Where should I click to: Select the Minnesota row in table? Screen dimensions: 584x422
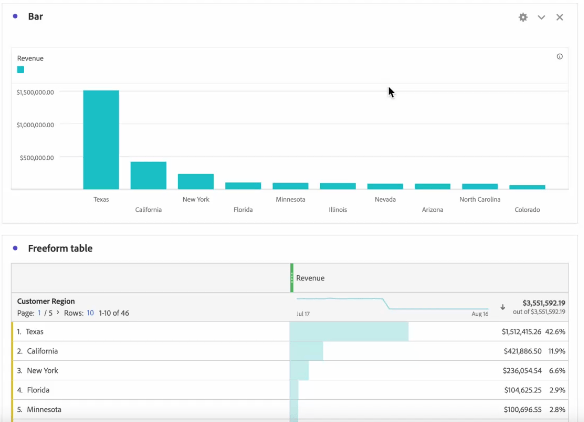[x=290, y=409]
